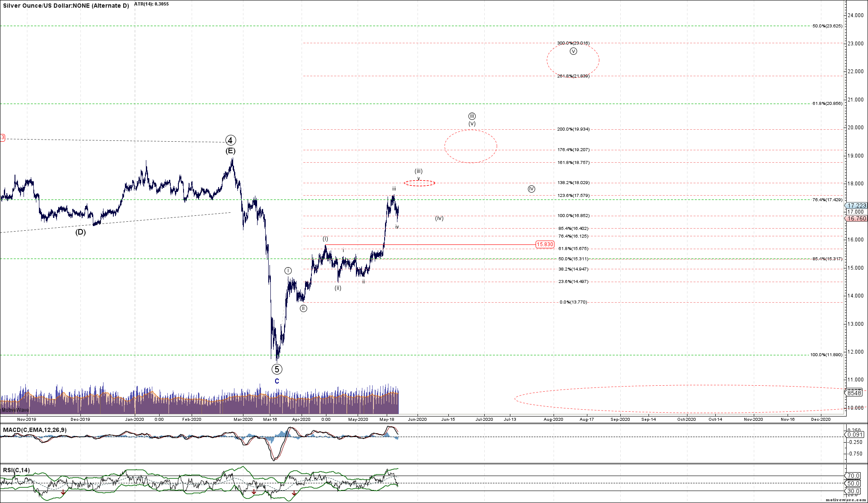Screen dimensions: 868x503
Task: Select the (iii) wave label
Action: pos(418,171)
